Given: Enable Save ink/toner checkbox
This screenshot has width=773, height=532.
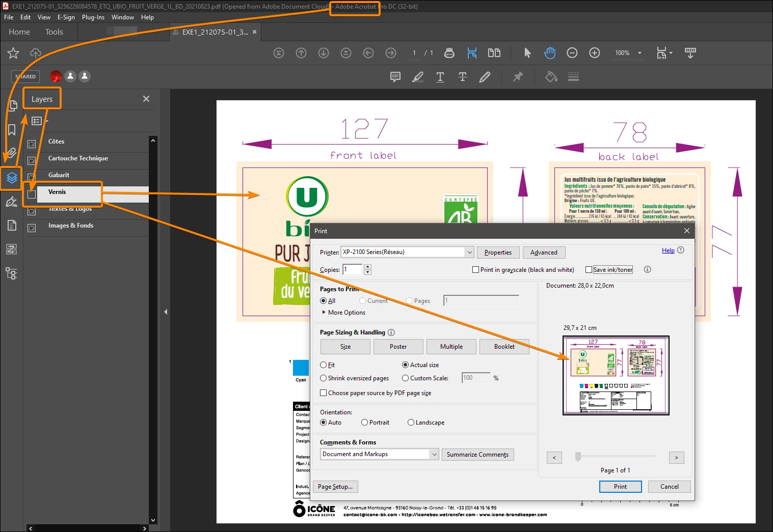Looking at the screenshot, I should (589, 270).
